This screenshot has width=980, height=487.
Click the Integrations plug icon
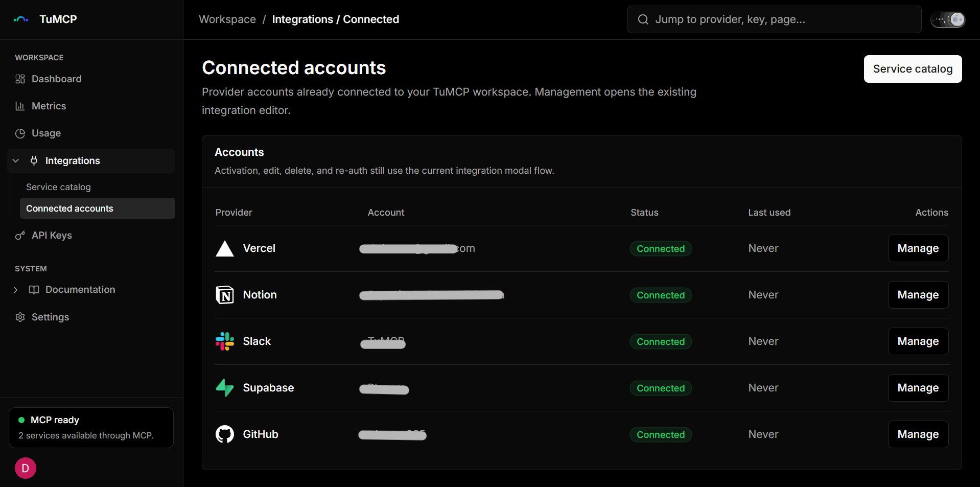[x=34, y=160]
